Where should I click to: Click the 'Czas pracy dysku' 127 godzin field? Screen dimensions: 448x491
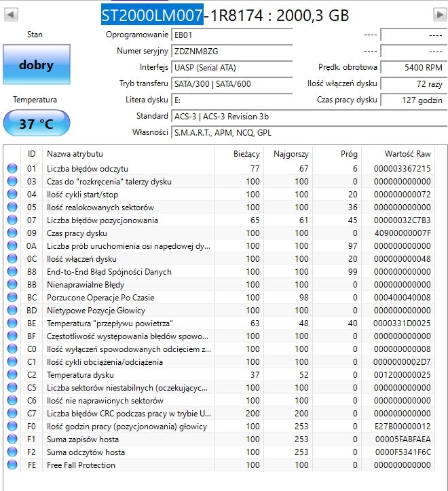[x=413, y=100]
